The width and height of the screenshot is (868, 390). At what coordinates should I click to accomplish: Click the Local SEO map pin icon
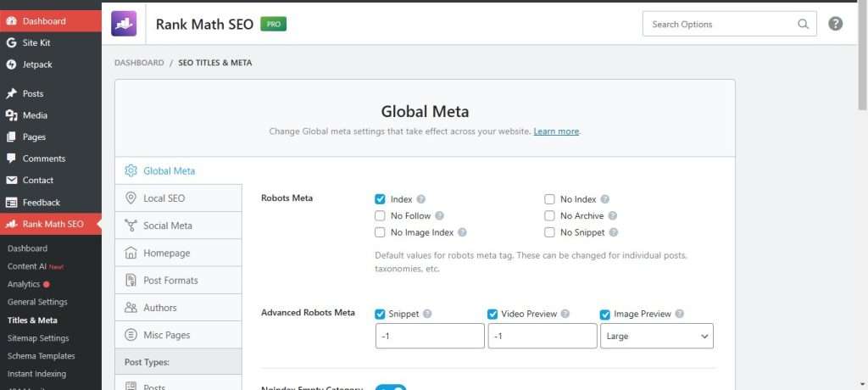coord(131,198)
